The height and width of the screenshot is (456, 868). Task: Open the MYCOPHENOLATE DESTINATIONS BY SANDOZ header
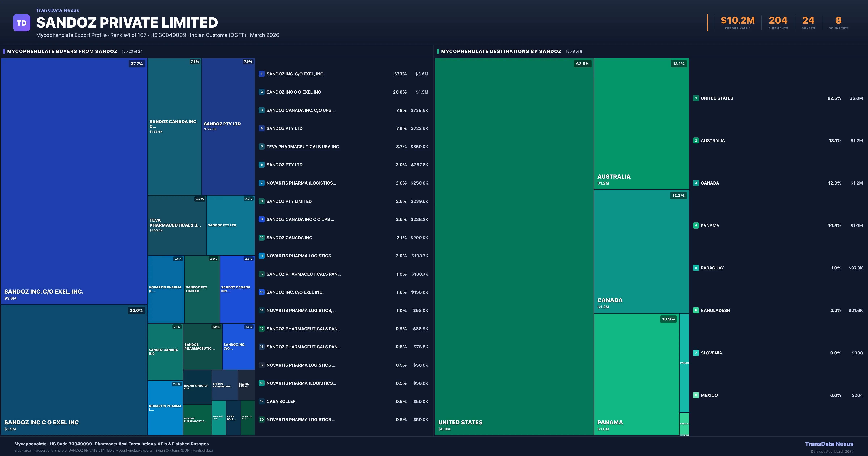500,51
